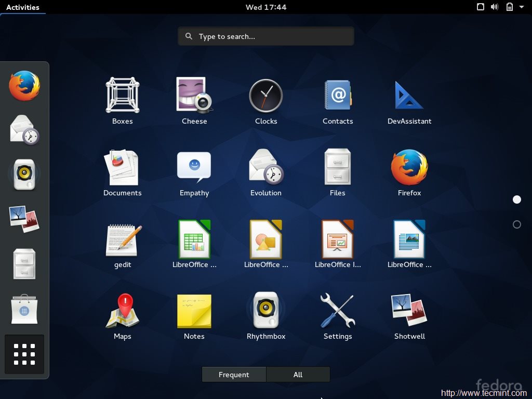Open the Maps application
This screenshot has height=399, width=532.
point(123,311)
